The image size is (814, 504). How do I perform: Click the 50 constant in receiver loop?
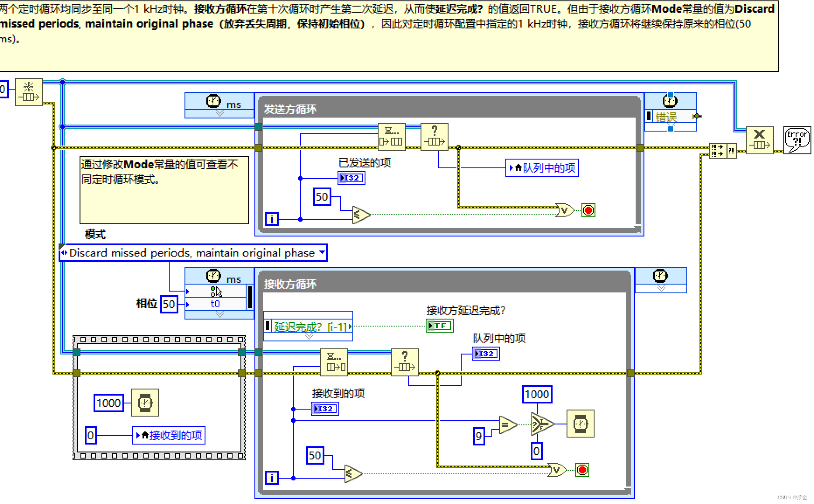(x=315, y=455)
